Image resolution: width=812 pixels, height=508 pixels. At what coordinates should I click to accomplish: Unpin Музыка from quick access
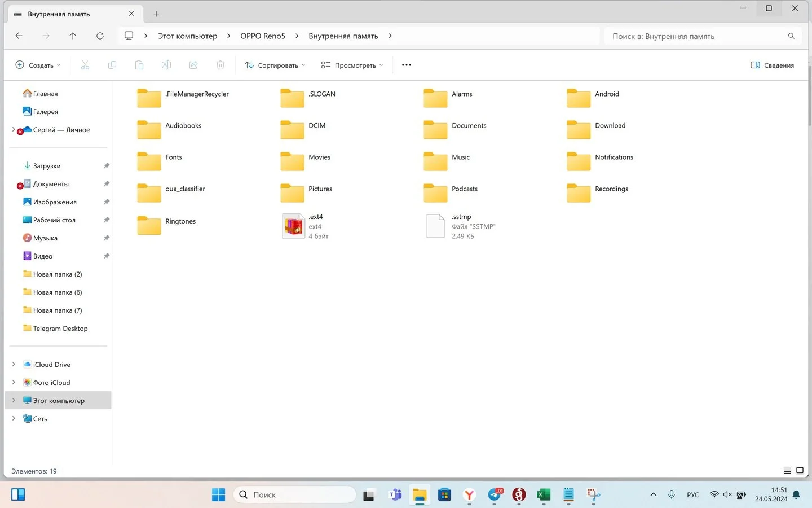click(x=107, y=238)
